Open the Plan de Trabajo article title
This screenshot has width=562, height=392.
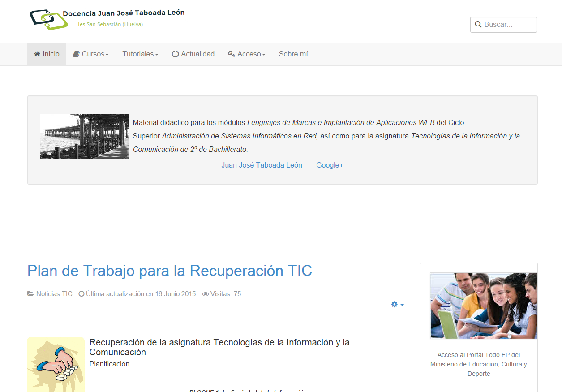(x=169, y=271)
